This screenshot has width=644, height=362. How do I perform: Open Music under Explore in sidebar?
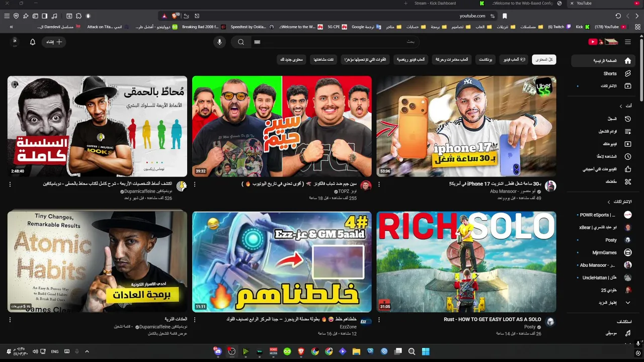coord(602,333)
